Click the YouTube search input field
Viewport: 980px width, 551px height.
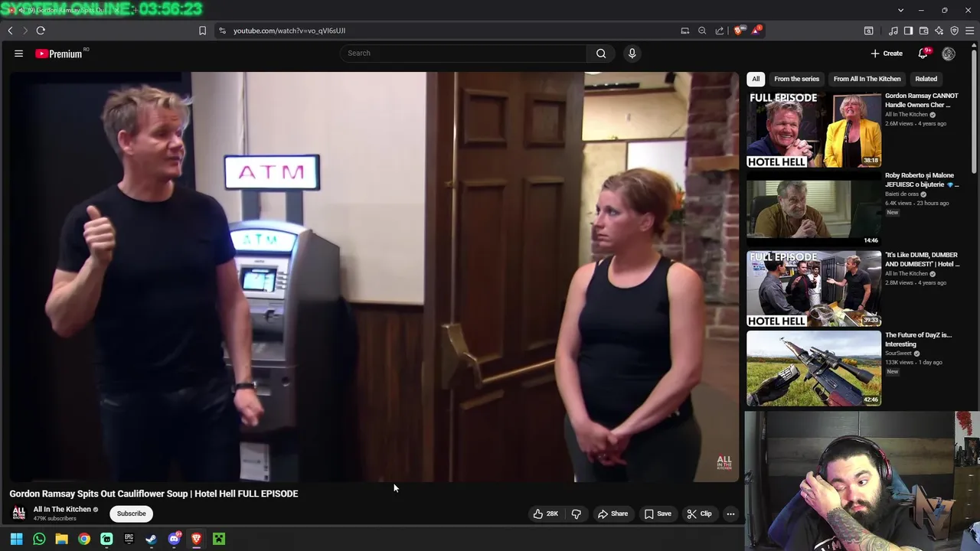coord(463,54)
